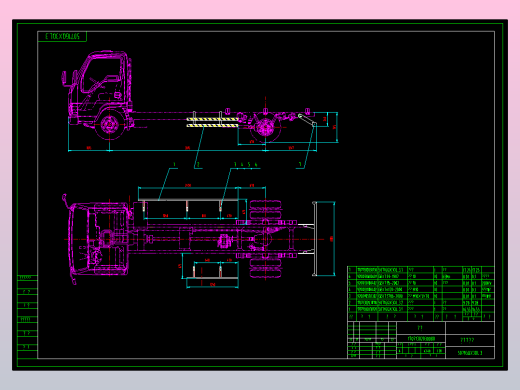The width and height of the screenshot is (520, 390).
Task: Click the parts list header row
Action: 421,317
